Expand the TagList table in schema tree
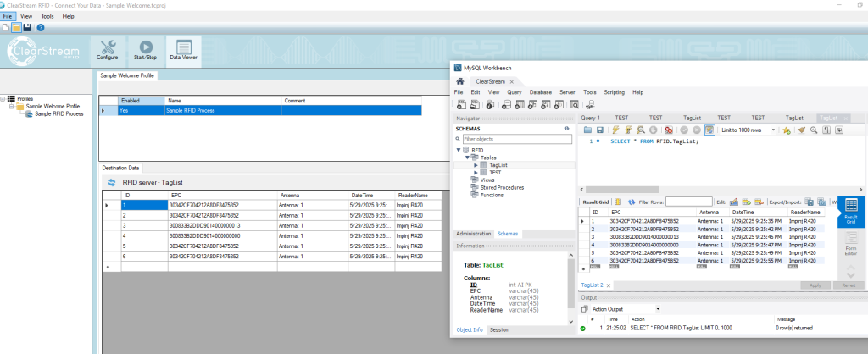The height and width of the screenshot is (354, 868). click(476, 165)
